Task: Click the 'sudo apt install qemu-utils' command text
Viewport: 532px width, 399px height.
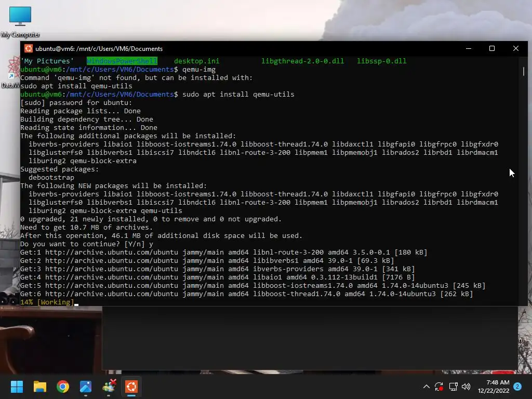Action: tap(238, 95)
